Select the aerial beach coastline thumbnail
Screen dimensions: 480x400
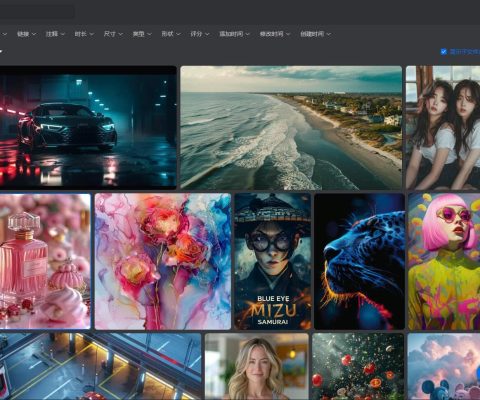[x=291, y=128]
